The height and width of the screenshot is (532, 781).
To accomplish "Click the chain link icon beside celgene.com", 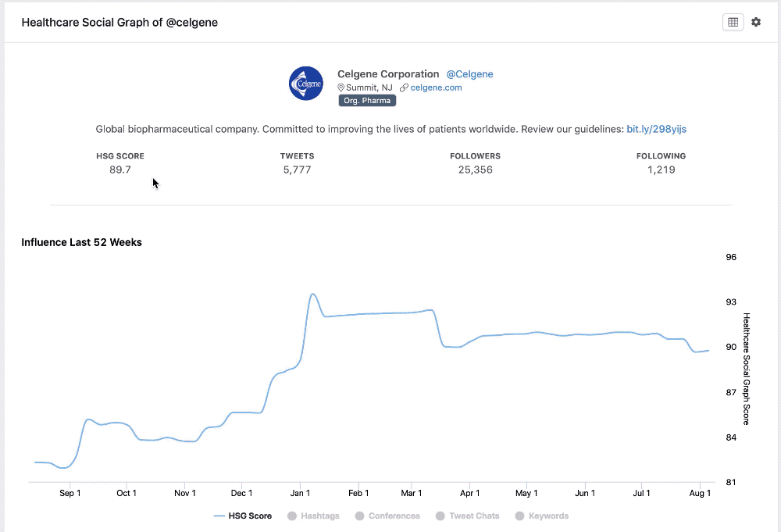I will tap(404, 87).
